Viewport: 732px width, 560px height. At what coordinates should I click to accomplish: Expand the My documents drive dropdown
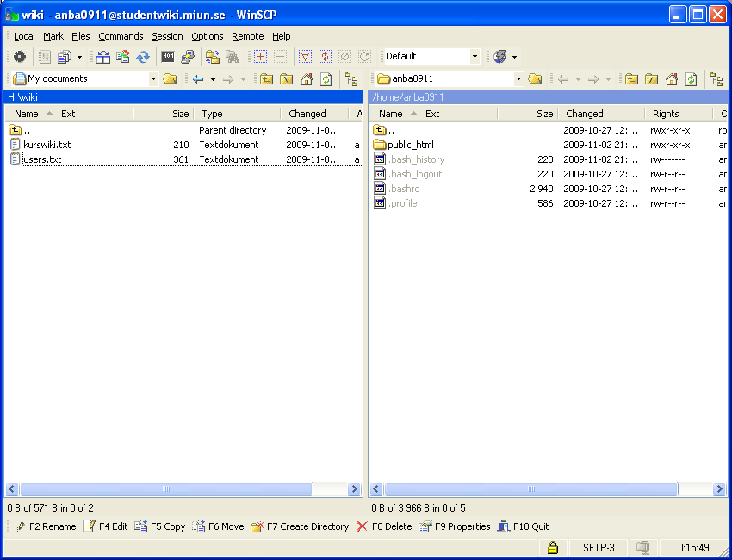click(x=153, y=79)
